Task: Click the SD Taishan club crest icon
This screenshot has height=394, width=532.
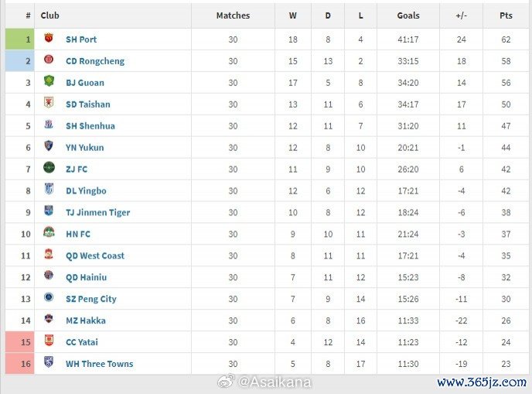Action: 49,104
